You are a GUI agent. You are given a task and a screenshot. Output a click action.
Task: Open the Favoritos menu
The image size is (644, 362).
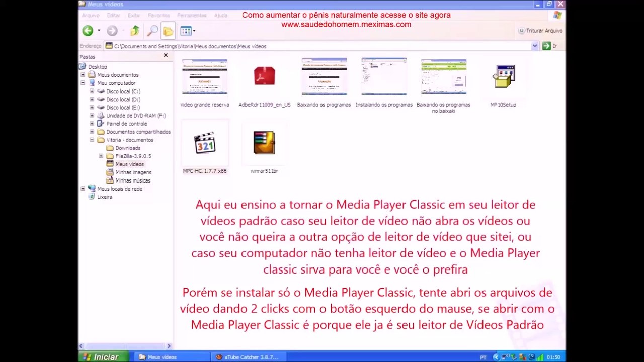(x=159, y=16)
